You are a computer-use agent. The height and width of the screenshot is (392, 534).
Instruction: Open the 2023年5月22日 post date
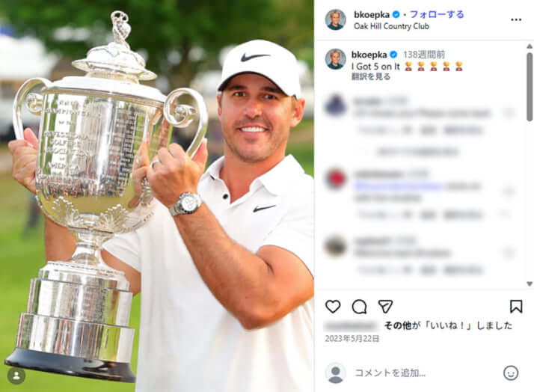point(352,339)
